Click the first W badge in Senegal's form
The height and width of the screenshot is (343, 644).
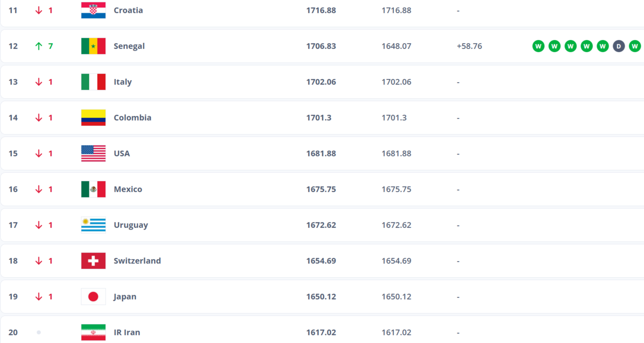pyautogui.click(x=538, y=46)
